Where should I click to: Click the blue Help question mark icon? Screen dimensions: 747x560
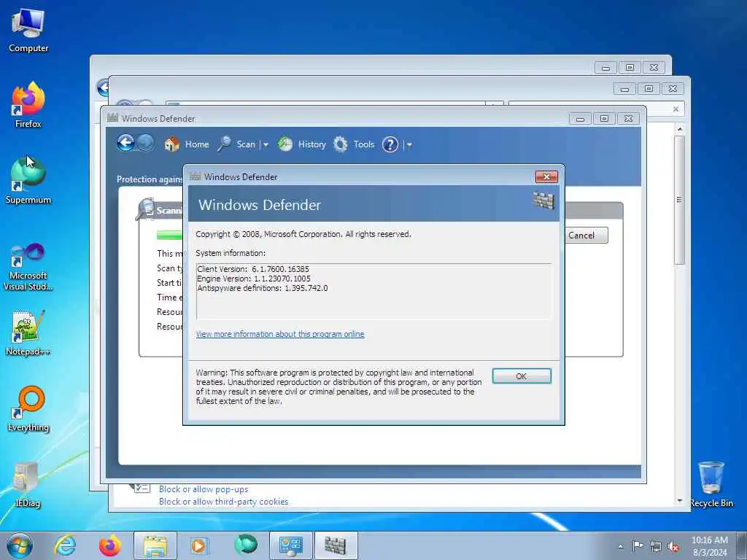pyautogui.click(x=390, y=144)
